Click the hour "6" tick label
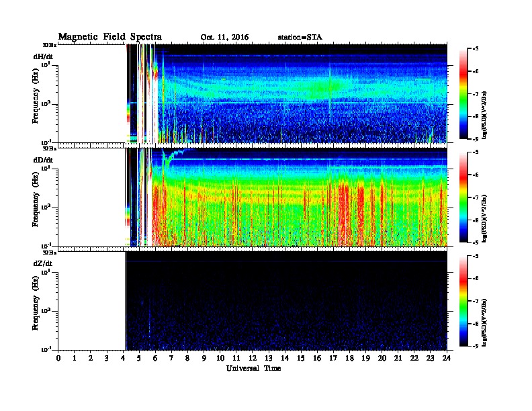This screenshot has width=532, height=411. click(155, 358)
